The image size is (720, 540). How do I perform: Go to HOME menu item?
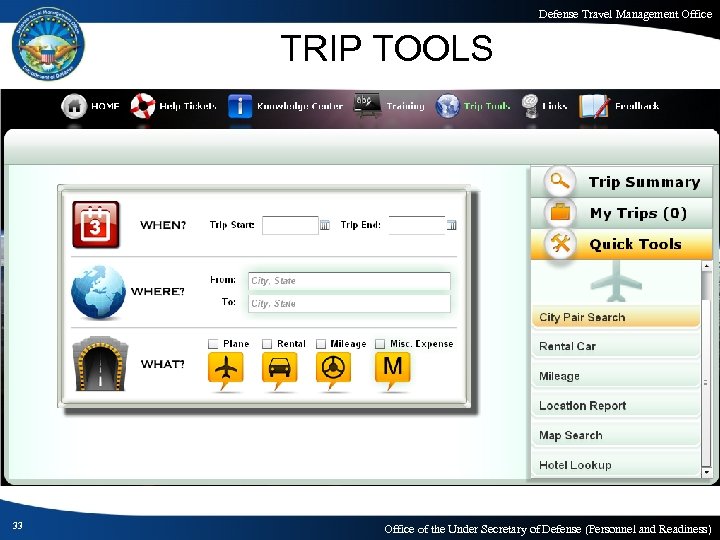point(105,106)
